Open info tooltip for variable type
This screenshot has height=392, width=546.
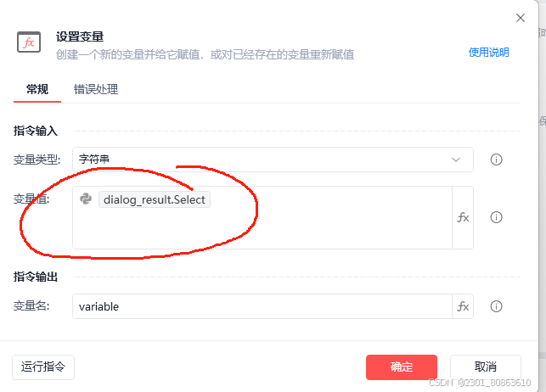496,160
